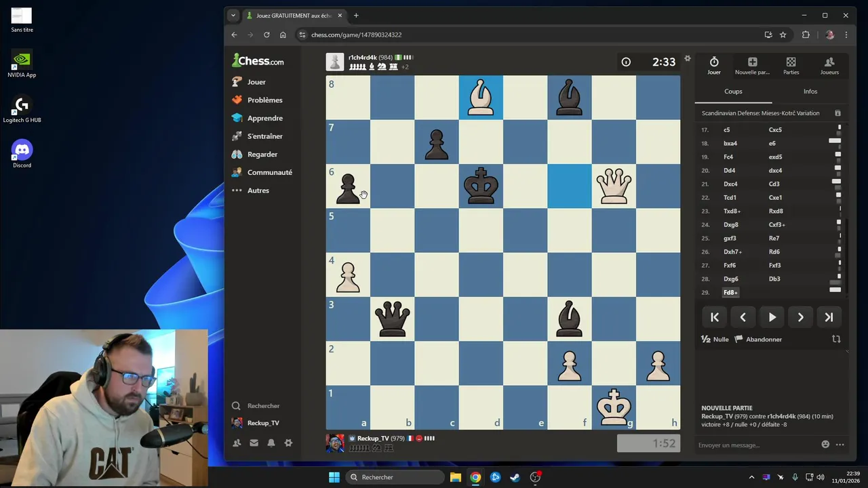Click the chess.com address bar
The height and width of the screenshot is (488, 868).
529,35
